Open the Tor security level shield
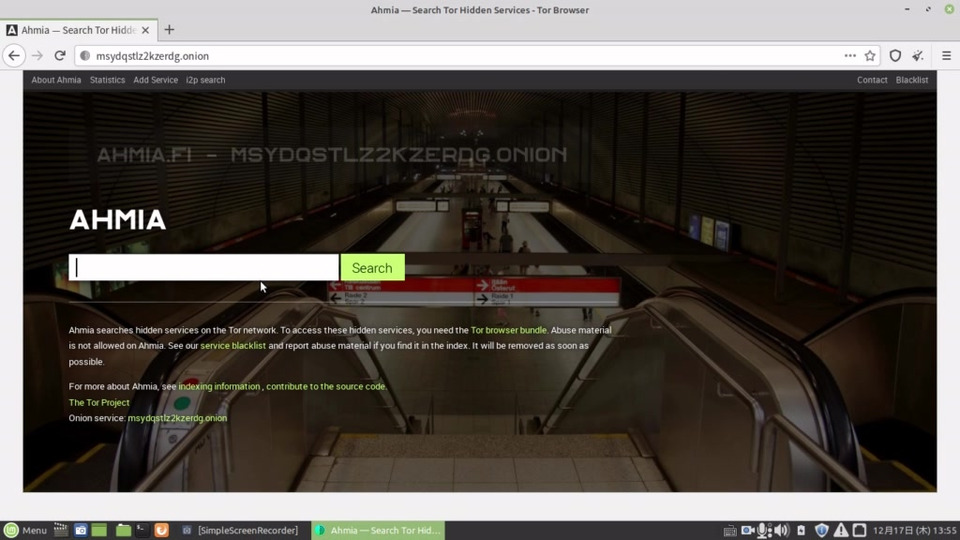 point(895,56)
